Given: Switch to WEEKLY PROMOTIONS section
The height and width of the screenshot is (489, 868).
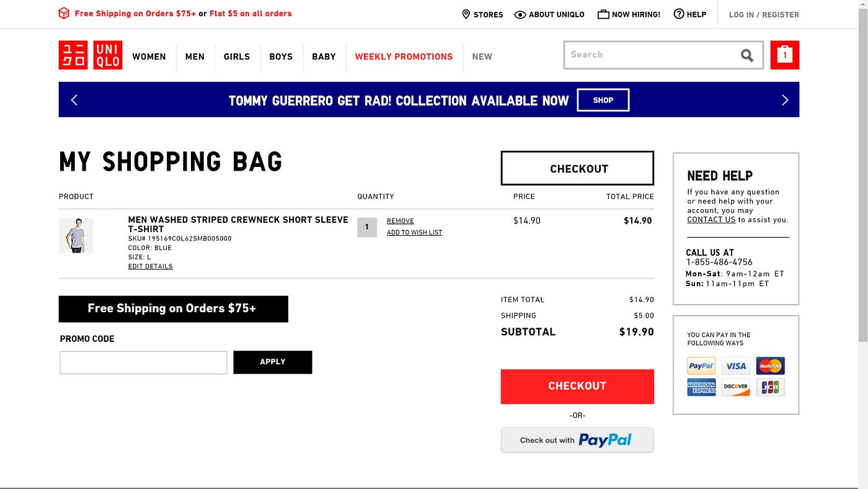Looking at the screenshot, I should click(404, 56).
